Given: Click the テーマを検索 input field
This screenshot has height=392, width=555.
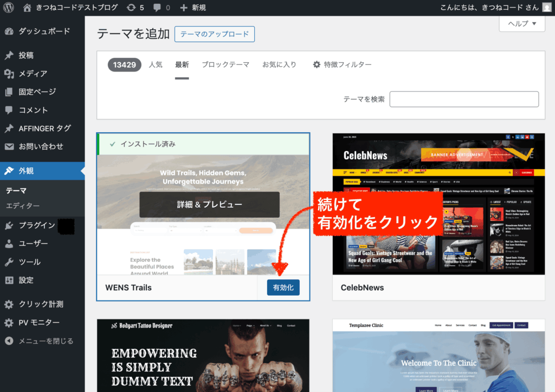Looking at the screenshot, I should 464,99.
